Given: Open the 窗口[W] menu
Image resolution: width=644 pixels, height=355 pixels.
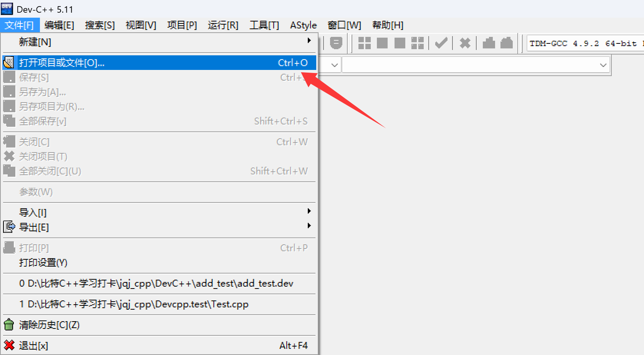Looking at the screenshot, I should click(x=344, y=25).
